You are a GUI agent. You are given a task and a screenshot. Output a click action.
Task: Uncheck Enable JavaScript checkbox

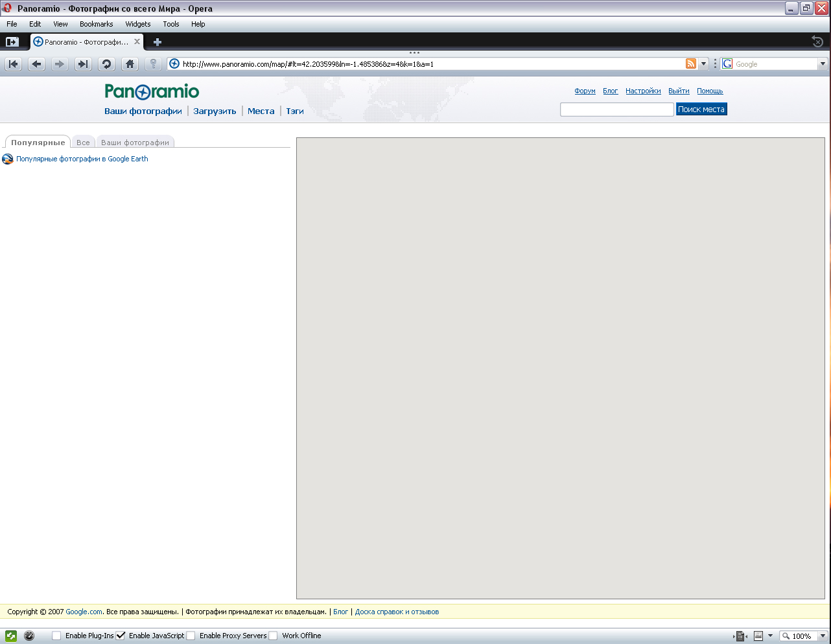121,636
